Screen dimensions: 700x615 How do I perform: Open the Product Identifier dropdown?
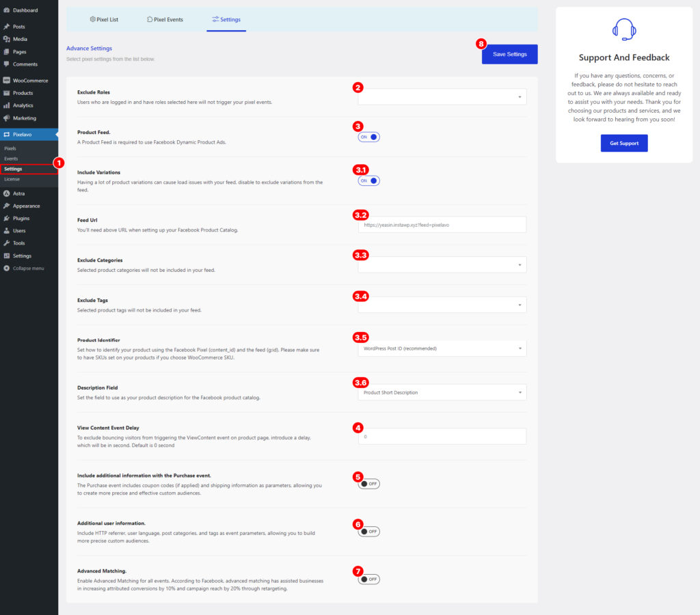[442, 349]
